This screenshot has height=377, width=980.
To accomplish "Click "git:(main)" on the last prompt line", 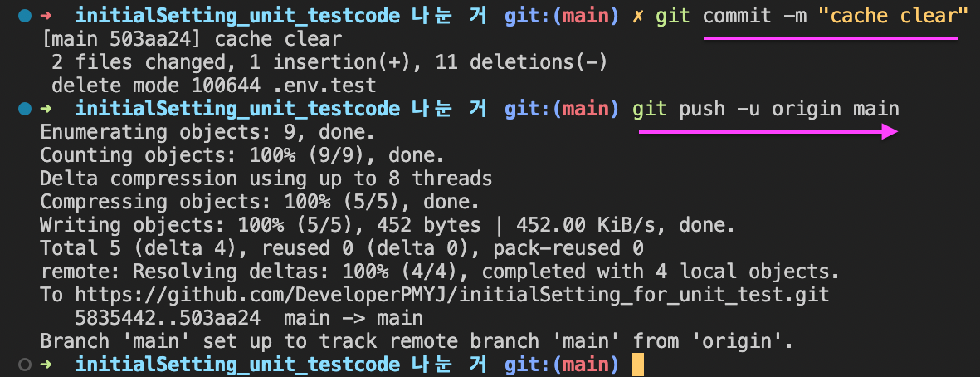I will pyautogui.click(x=562, y=364).
